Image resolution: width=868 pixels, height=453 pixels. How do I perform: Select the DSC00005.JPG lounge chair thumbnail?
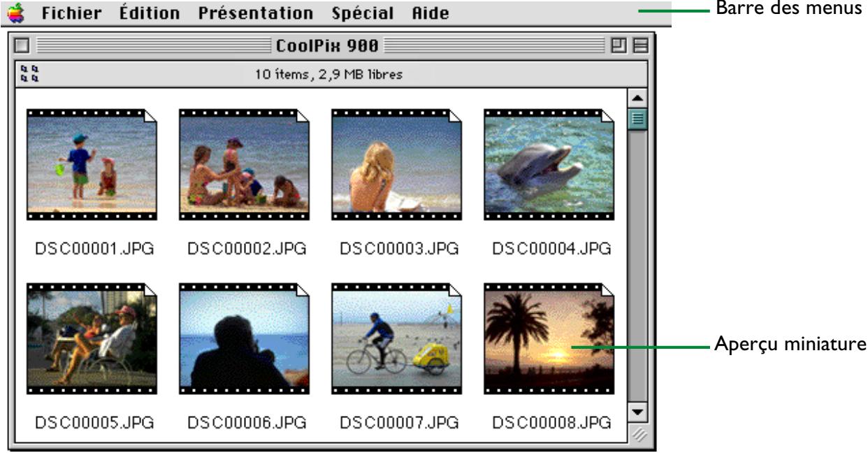92,339
